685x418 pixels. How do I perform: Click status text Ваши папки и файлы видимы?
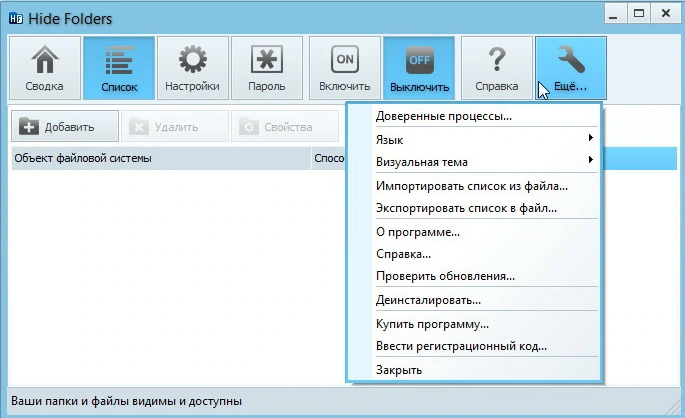(x=126, y=401)
